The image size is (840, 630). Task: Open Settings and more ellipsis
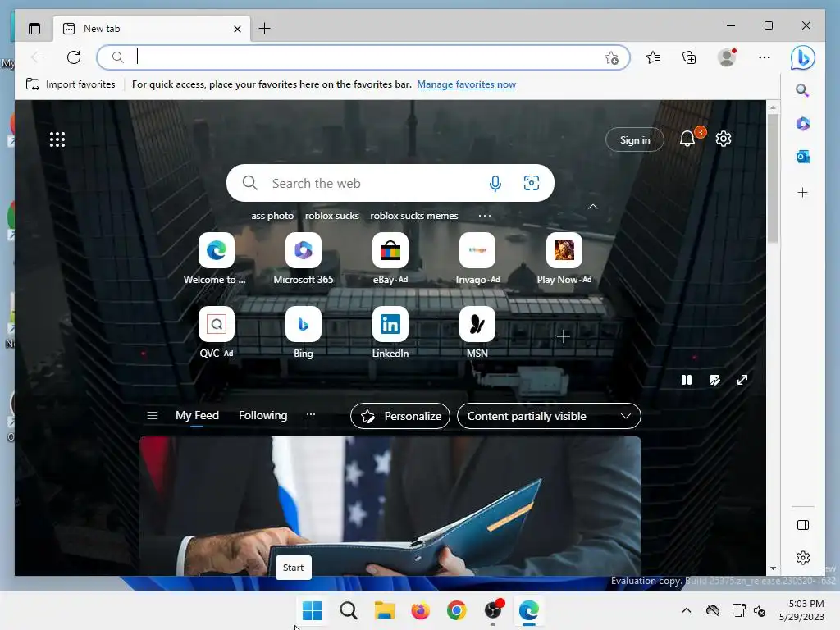pos(765,57)
